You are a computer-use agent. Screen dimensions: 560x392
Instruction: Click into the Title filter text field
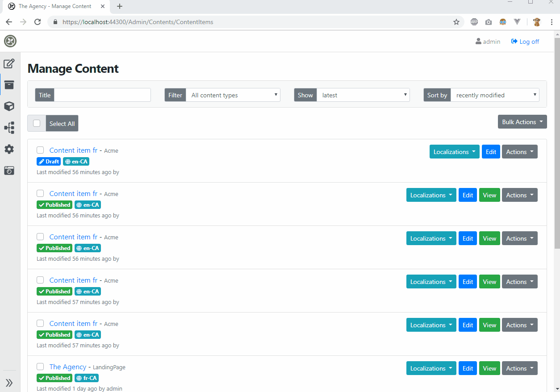[x=102, y=95]
